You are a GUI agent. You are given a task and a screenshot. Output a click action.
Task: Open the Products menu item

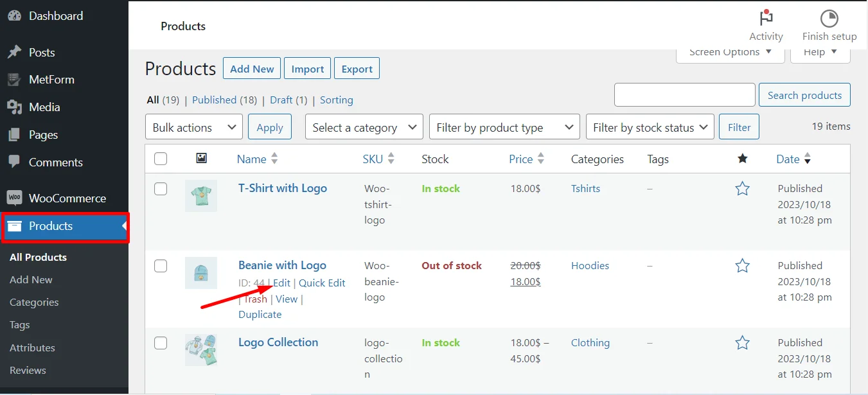click(x=64, y=226)
